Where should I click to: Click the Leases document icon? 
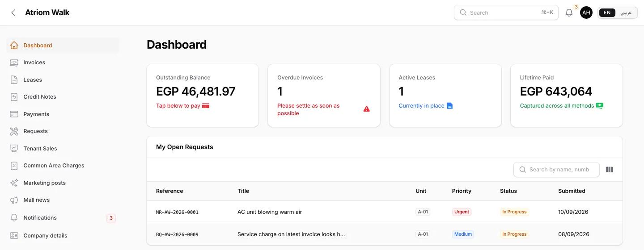click(x=14, y=79)
